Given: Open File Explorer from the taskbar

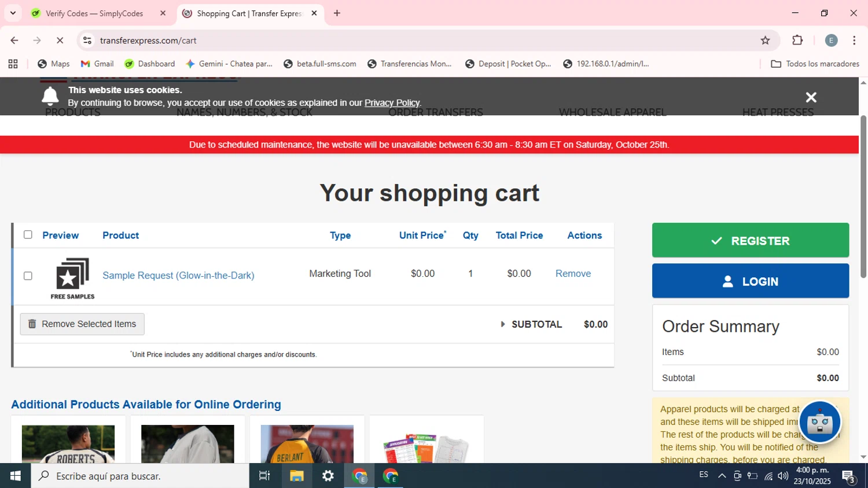Looking at the screenshot, I should coord(297,476).
